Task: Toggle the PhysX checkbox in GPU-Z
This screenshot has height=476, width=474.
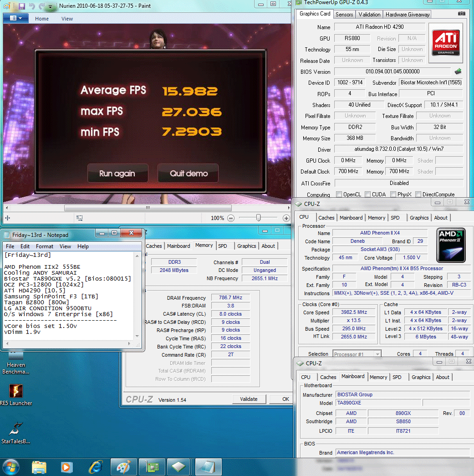Action: click(x=393, y=194)
